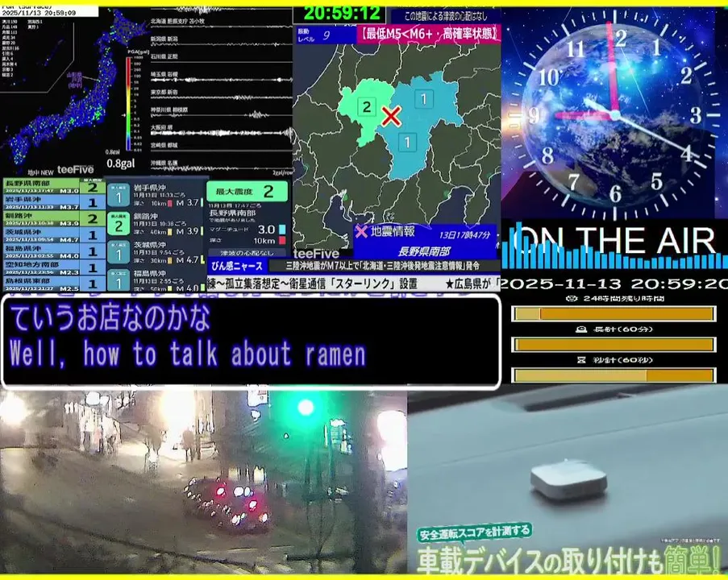This screenshot has height=580, width=728.
Task: Click the 13日17時47分 time label
Action: point(464,234)
